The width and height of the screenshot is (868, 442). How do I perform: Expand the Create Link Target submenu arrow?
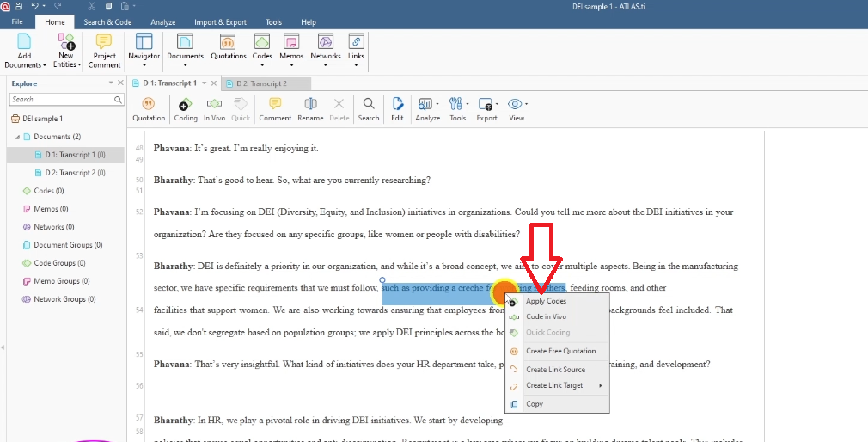pos(601,385)
